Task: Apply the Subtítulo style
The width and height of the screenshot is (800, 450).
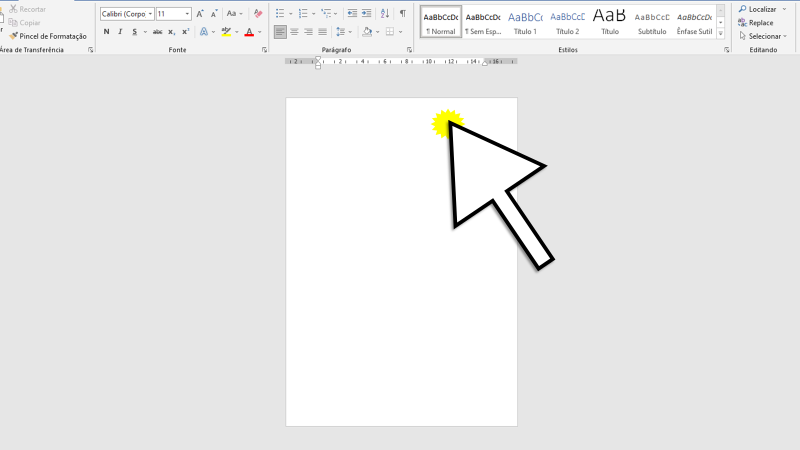Action: click(x=652, y=22)
